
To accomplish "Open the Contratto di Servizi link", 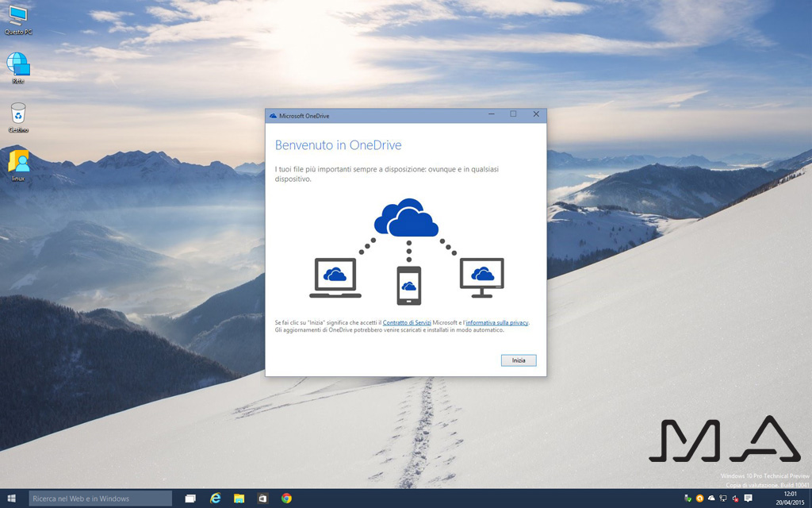I will 407,322.
